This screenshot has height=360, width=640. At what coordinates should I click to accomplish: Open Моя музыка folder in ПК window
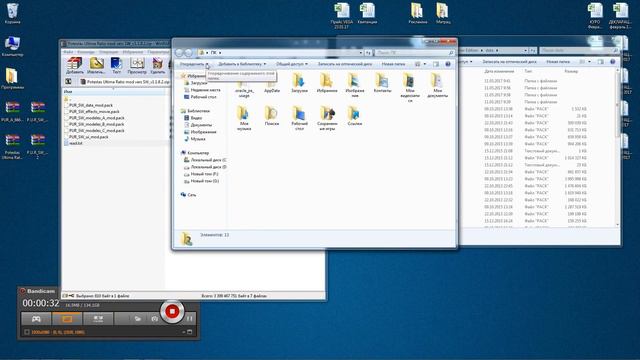coord(244,118)
